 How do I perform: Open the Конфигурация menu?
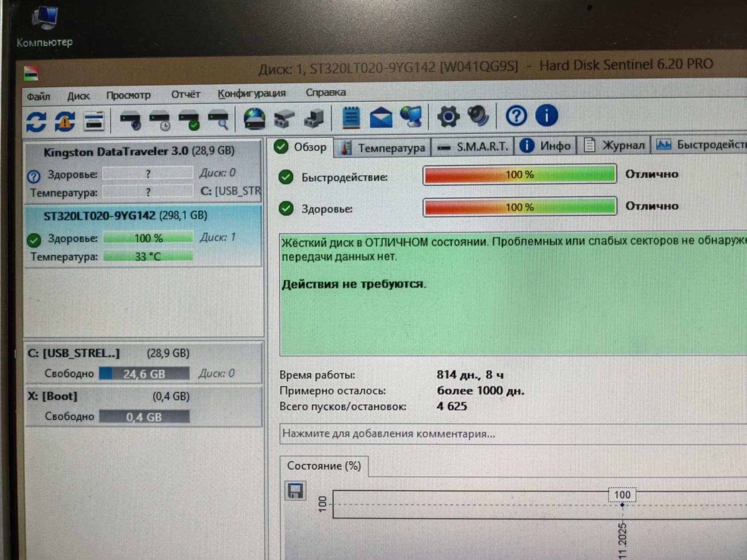coord(251,93)
